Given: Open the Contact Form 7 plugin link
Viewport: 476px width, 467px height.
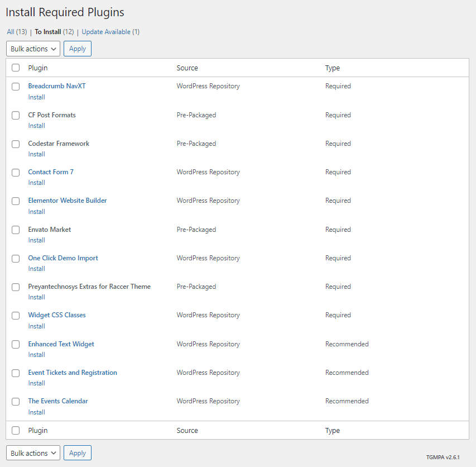Looking at the screenshot, I should [51, 172].
